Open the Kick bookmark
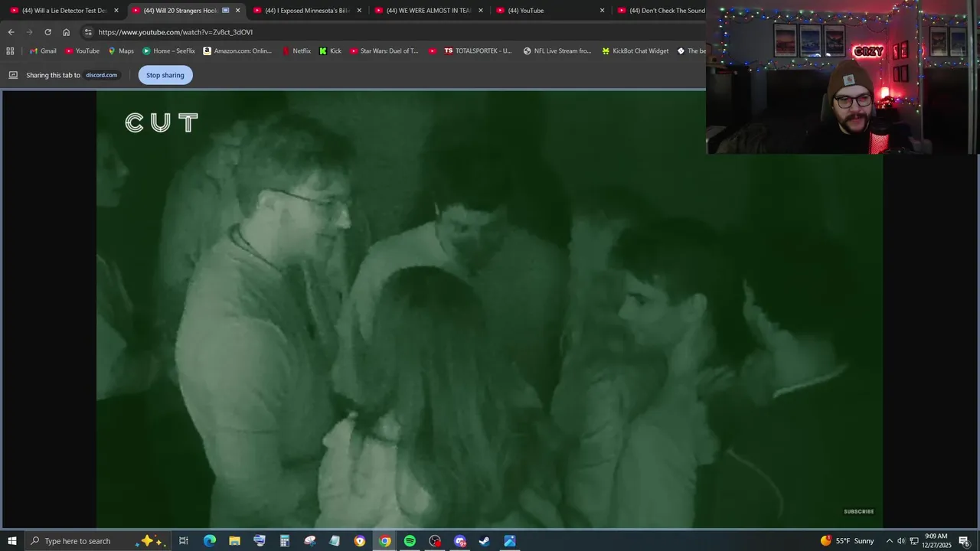The width and height of the screenshot is (980, 551). [330, 51]
